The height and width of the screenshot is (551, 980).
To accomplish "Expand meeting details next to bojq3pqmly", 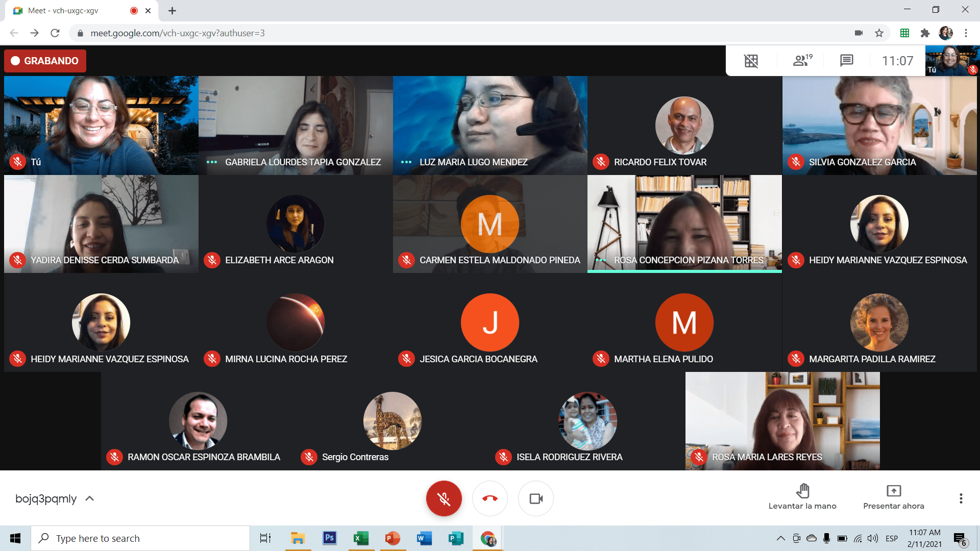I will tap(90, 498).
